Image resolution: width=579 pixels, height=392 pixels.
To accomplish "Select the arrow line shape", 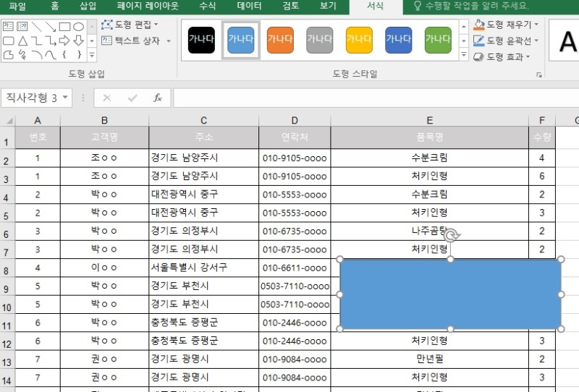I will pos(51,26).
